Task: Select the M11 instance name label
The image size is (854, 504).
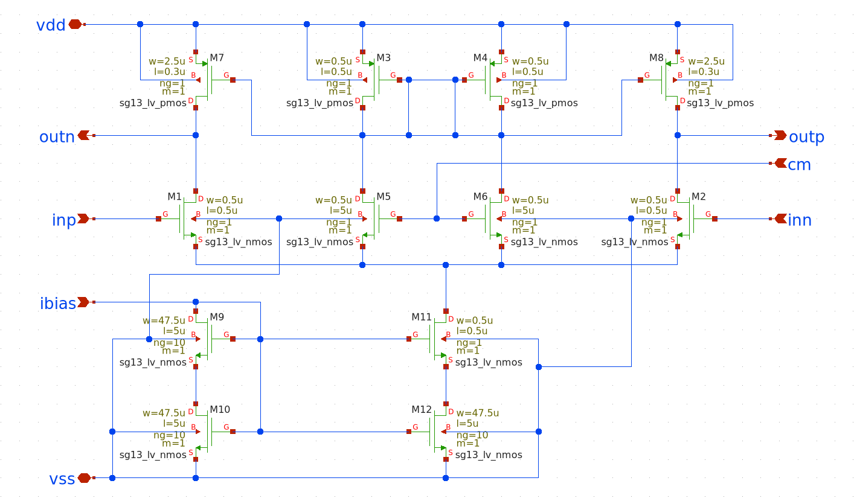Action: click(x=422, y=317)
